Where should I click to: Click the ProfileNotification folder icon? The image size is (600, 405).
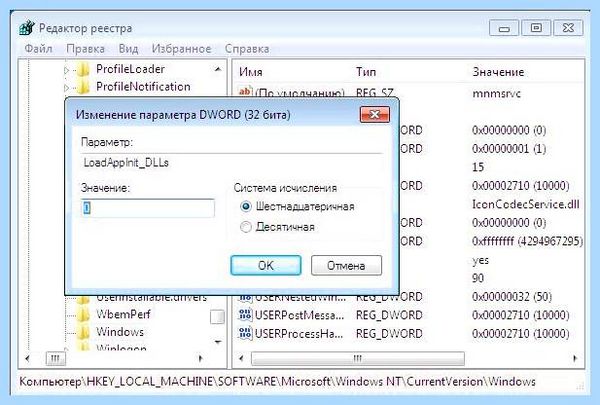tap(83, 87)
